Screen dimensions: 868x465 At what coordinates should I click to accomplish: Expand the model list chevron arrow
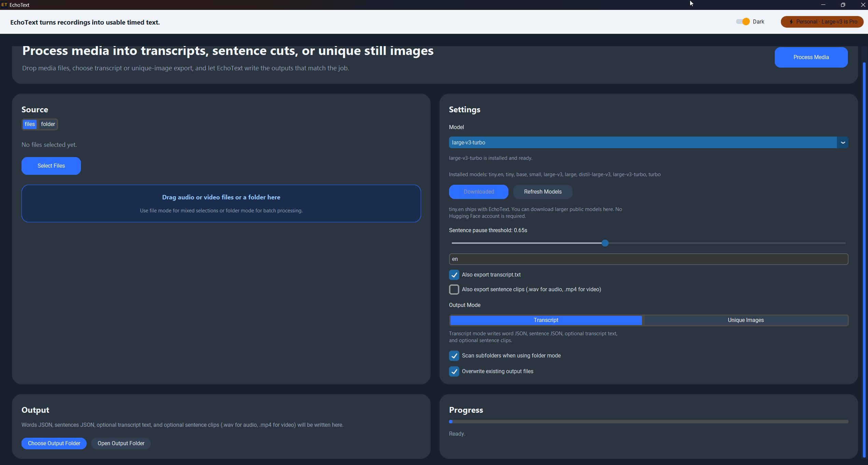click(x=842, y=142)
